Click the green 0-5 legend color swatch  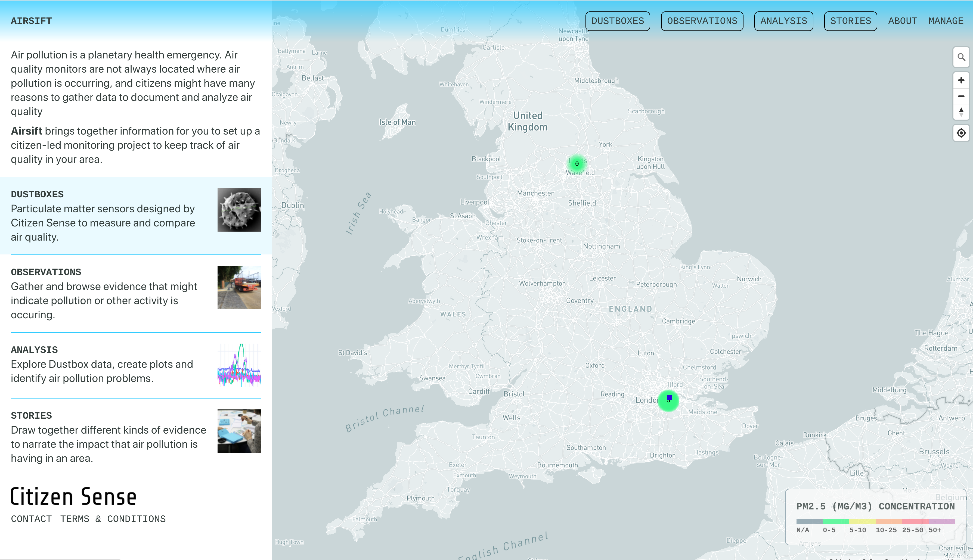point(835,522)
